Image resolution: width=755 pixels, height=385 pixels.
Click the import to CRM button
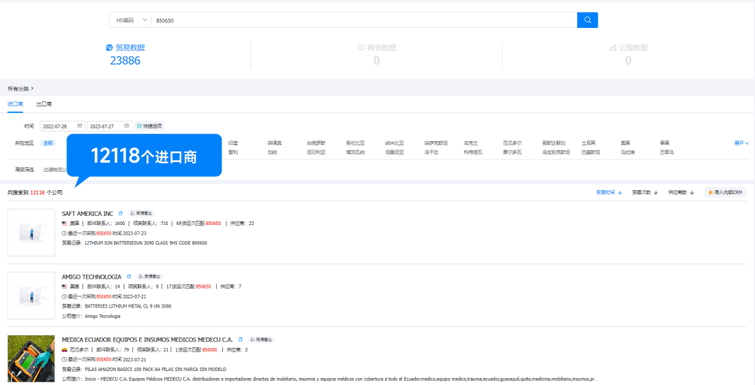click(725, 192)
